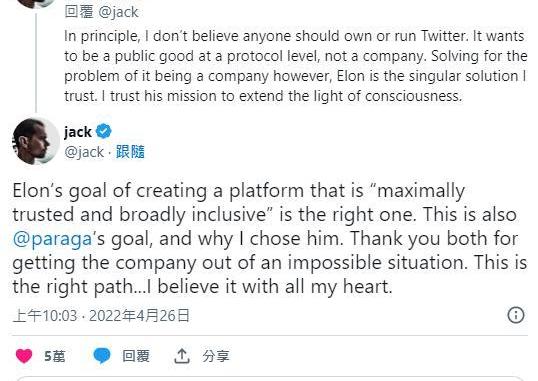
Task: Open the @paraga mention link
Action: coord(52,239)
